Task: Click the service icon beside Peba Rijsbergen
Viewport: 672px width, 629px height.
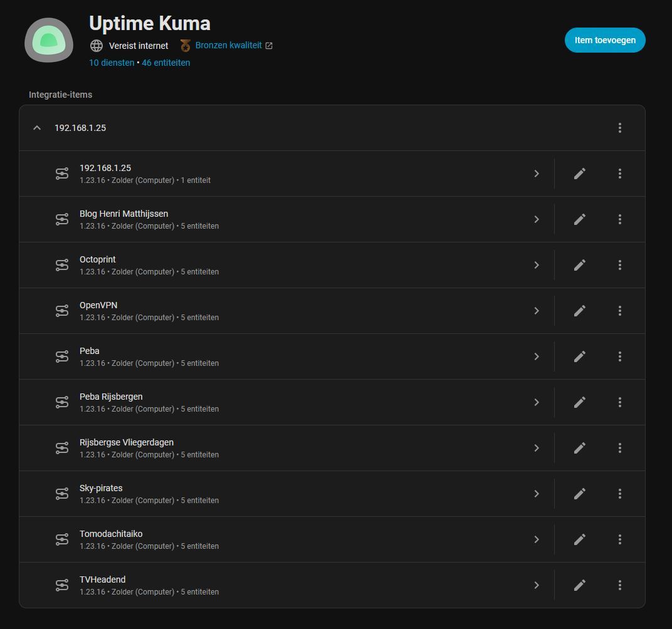Action: click(62, 402)
